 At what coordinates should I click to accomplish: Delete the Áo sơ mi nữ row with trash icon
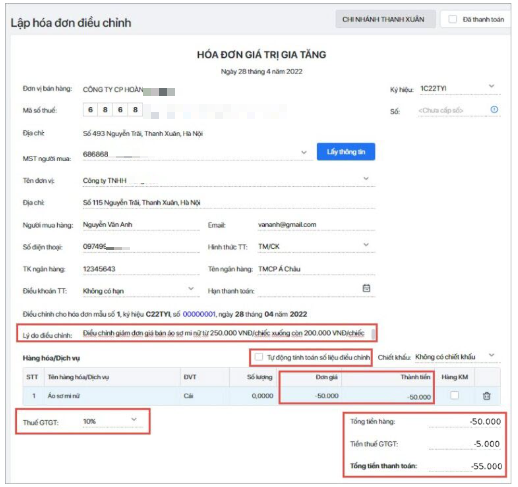[486, 396]
